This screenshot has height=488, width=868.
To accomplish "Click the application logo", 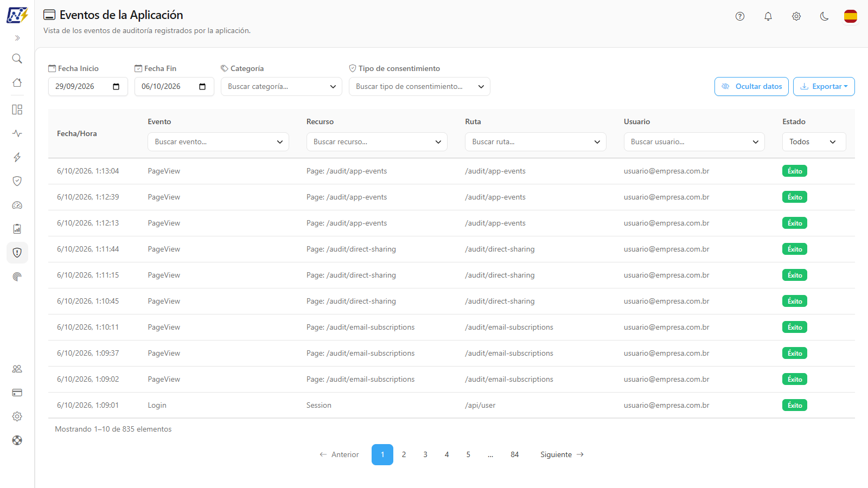I will (x=17, y=15).
